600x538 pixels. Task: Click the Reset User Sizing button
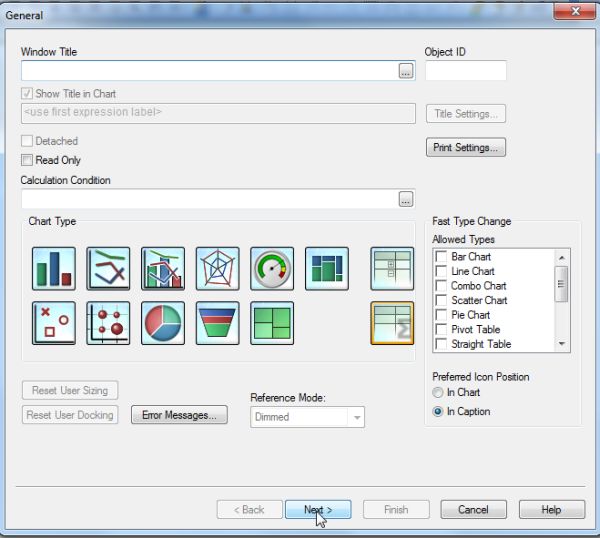[x=70, y=390]
